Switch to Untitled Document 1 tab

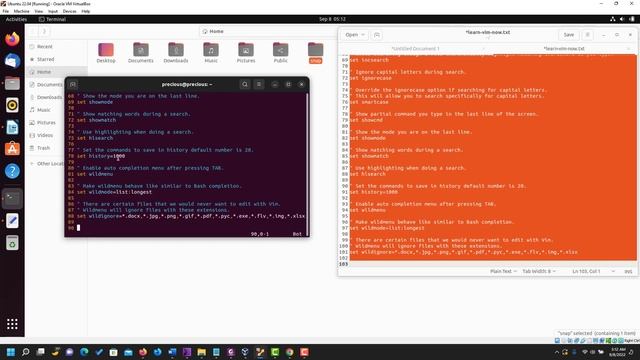click(415, 49)
